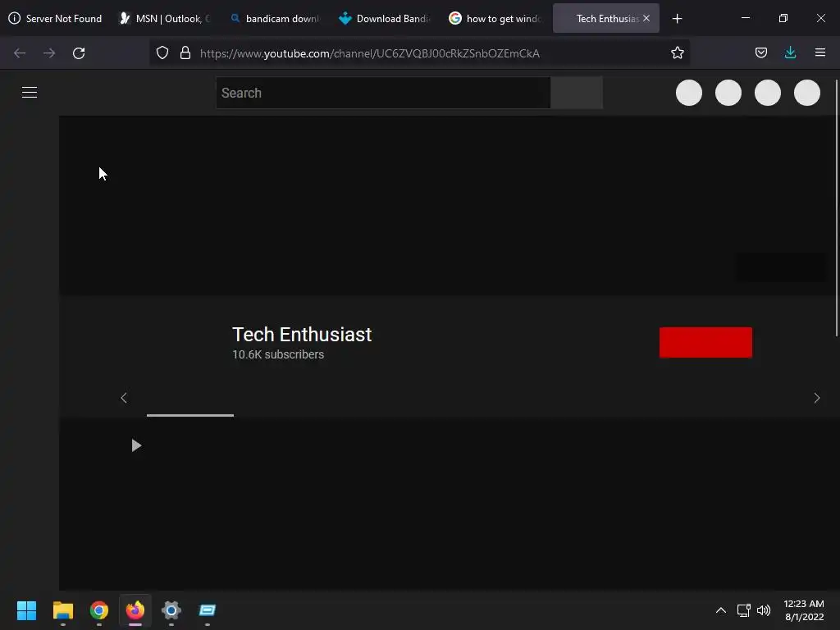Click the page vertical scrollbar
This screenshot has height=630, width=840.
pos(836,208)
